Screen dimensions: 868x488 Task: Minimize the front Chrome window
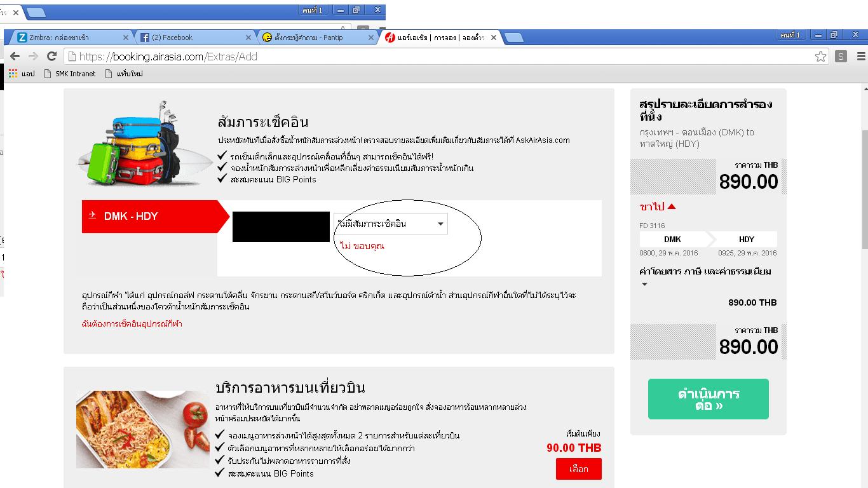tap(819, 35)
